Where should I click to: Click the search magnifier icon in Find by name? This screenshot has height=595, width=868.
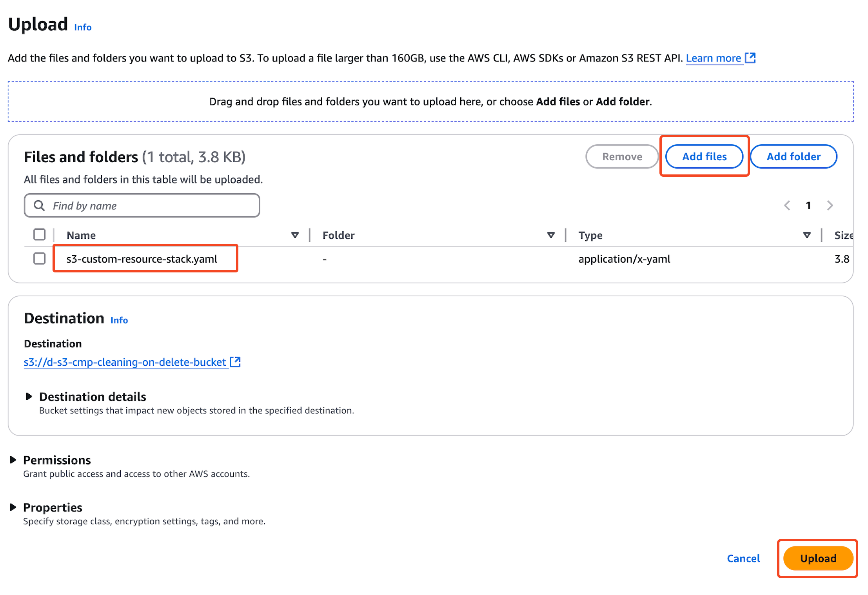pos(39,205)
